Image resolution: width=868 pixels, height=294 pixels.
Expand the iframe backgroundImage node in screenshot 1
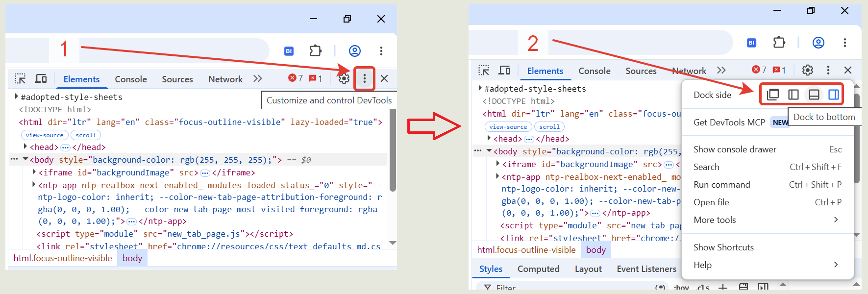34,172
